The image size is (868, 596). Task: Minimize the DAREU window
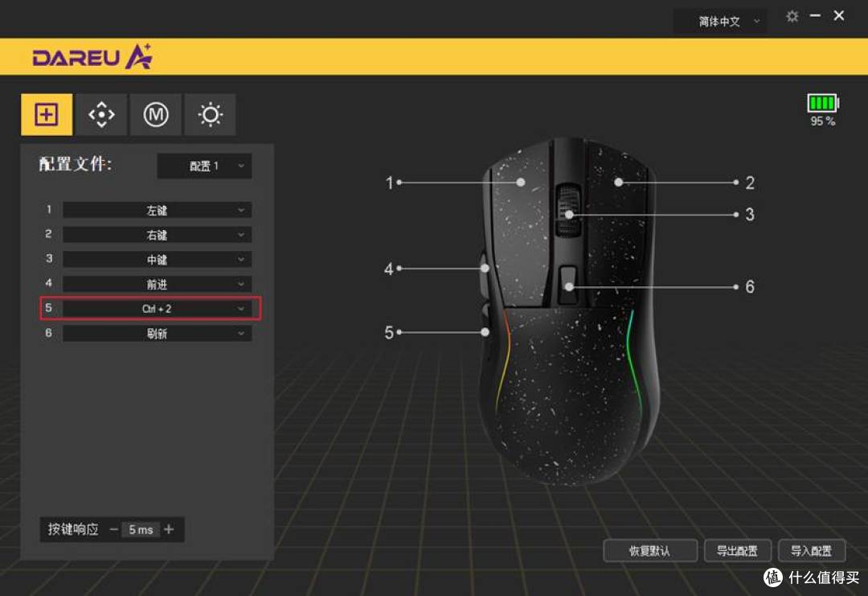tap(815, 16)
